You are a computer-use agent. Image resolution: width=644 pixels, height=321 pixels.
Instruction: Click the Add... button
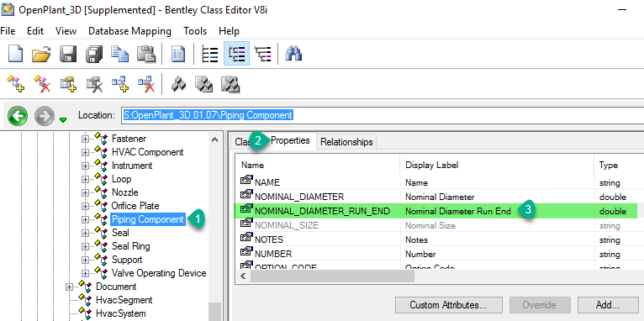click(608, 305)
